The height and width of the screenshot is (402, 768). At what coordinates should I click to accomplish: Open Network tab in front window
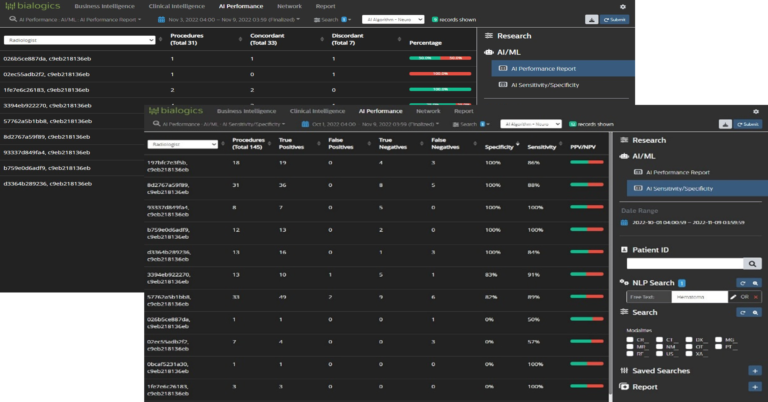428,111
